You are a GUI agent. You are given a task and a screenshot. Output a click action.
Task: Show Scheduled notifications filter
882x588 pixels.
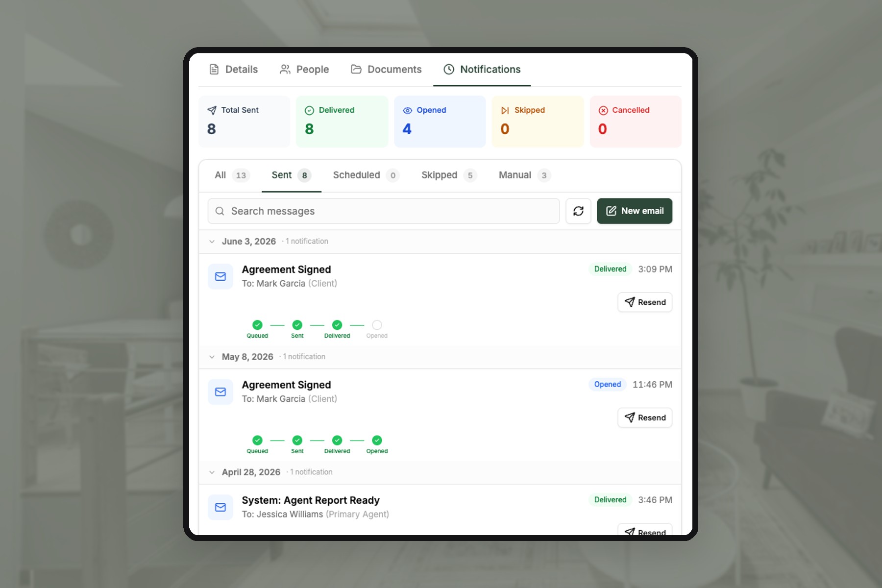pyautogui.click(x=366, y=175)
